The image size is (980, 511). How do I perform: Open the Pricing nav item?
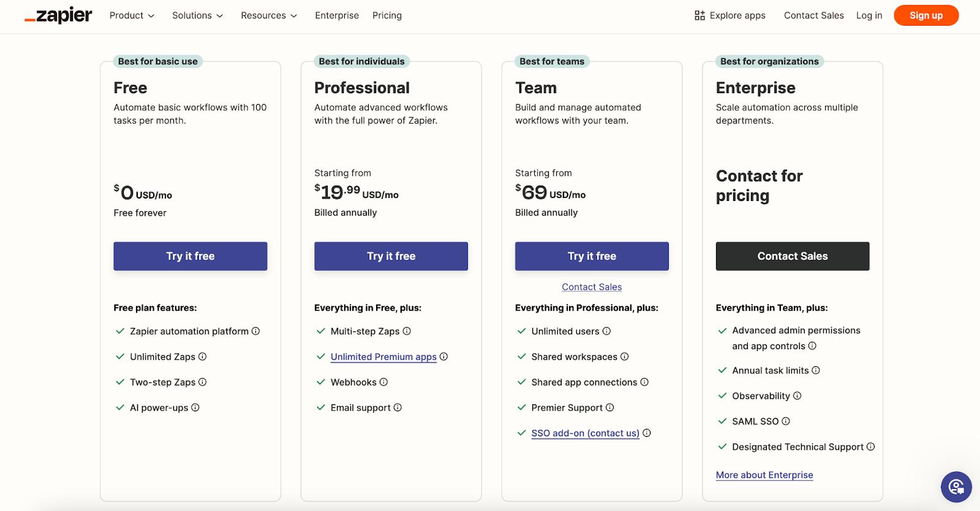(387, 15)
